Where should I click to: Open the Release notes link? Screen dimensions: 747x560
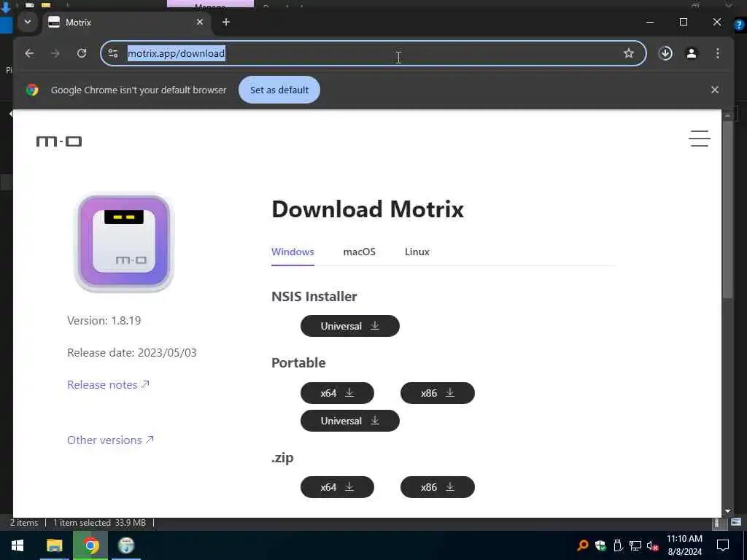[108, 385]
